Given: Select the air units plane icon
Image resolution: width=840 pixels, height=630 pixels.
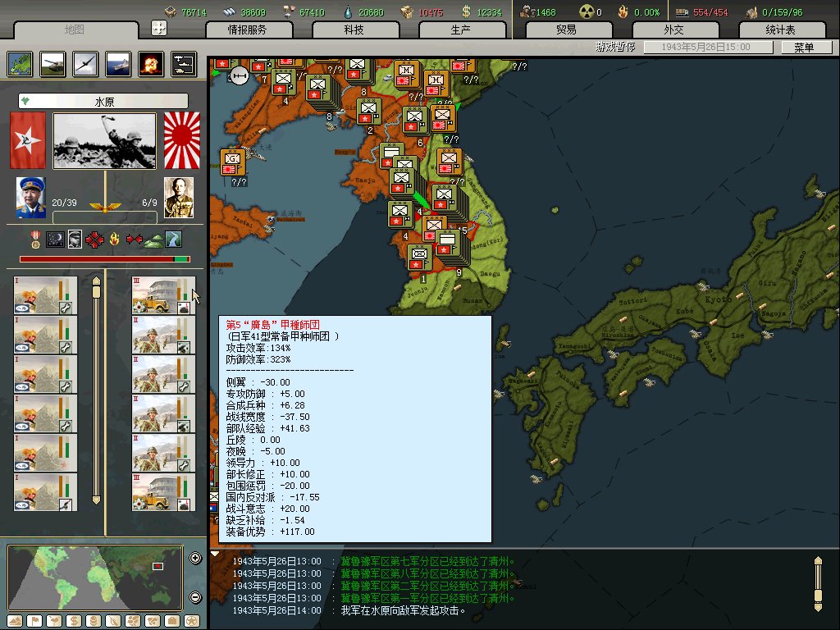Looking at the screenshot, I should (85, 63).
